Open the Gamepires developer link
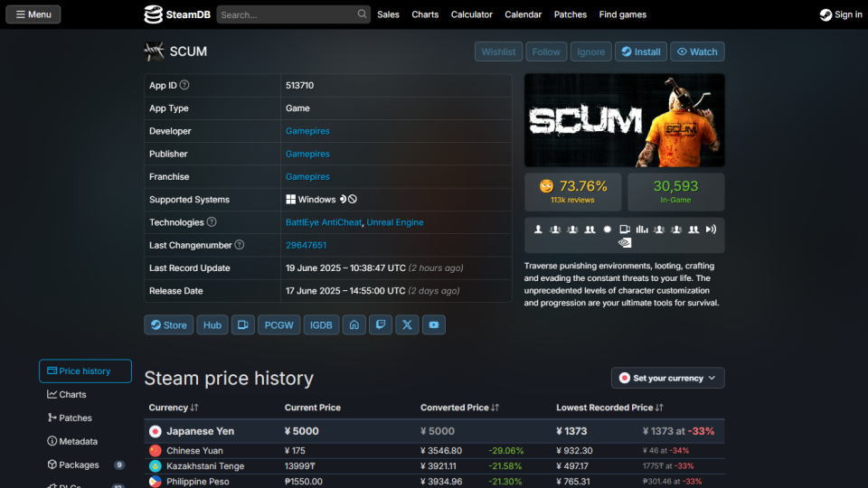The height and width of the screenshot is (488, 868). (x=307, y=131)
